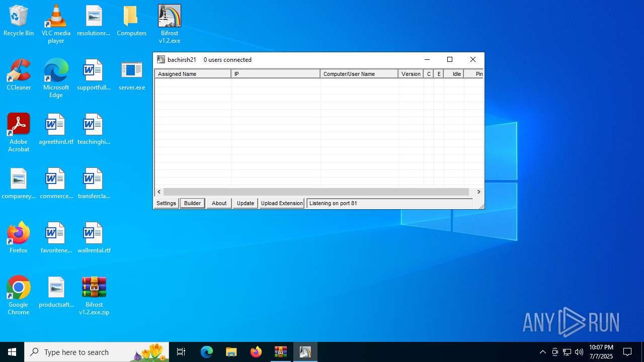This screenshot has height=362, width=644.
Task: Open Task View on the taskbar
Action: (182, 352)
